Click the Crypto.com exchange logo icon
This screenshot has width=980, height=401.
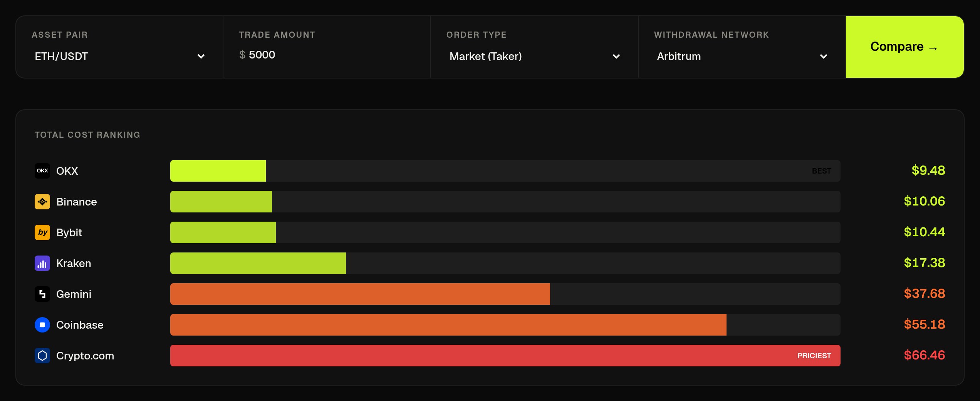42,356
